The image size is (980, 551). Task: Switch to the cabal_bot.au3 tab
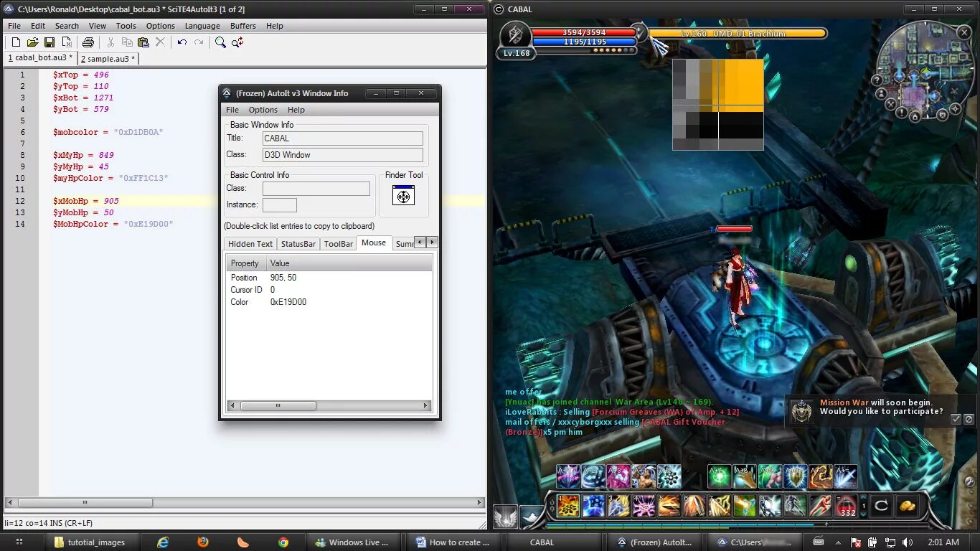coord(40,58)
